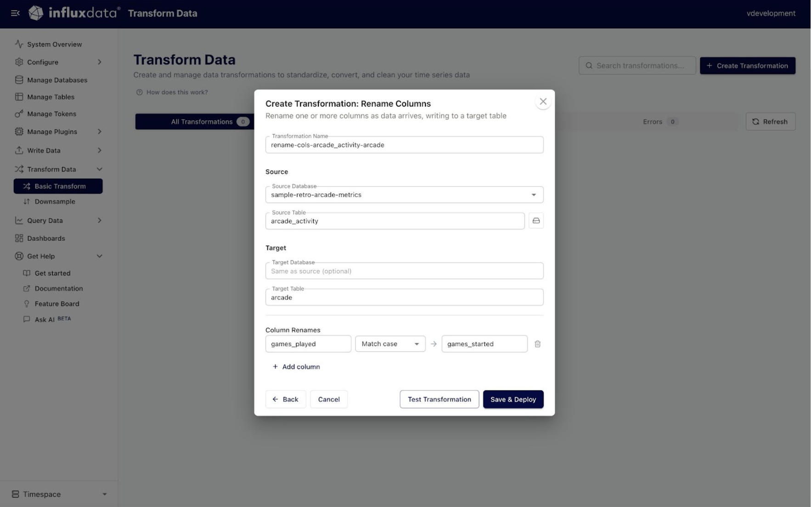Click the Documentation external-link icon

click(x=27, y=288)
